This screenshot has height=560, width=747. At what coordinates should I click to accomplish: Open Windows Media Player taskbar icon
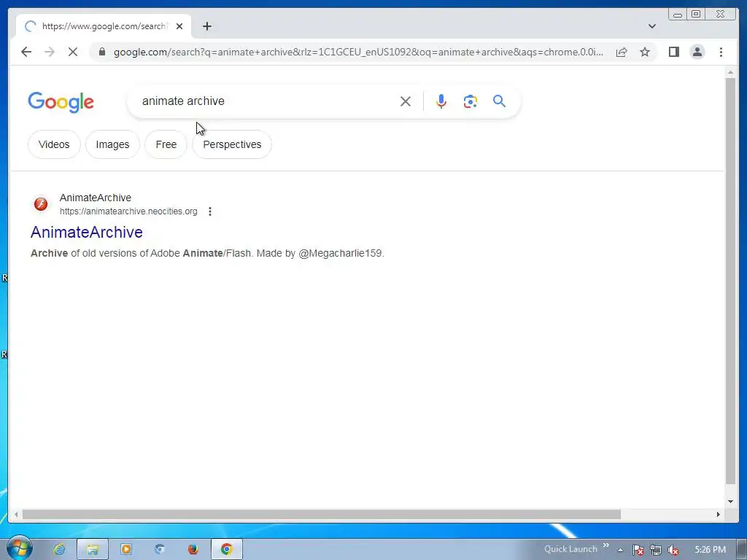pos(126,550)
